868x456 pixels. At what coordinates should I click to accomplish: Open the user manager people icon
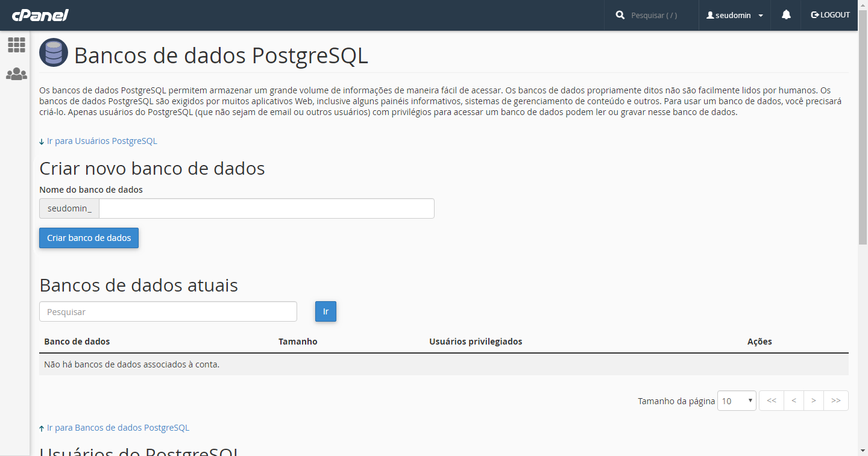(16, 74)
